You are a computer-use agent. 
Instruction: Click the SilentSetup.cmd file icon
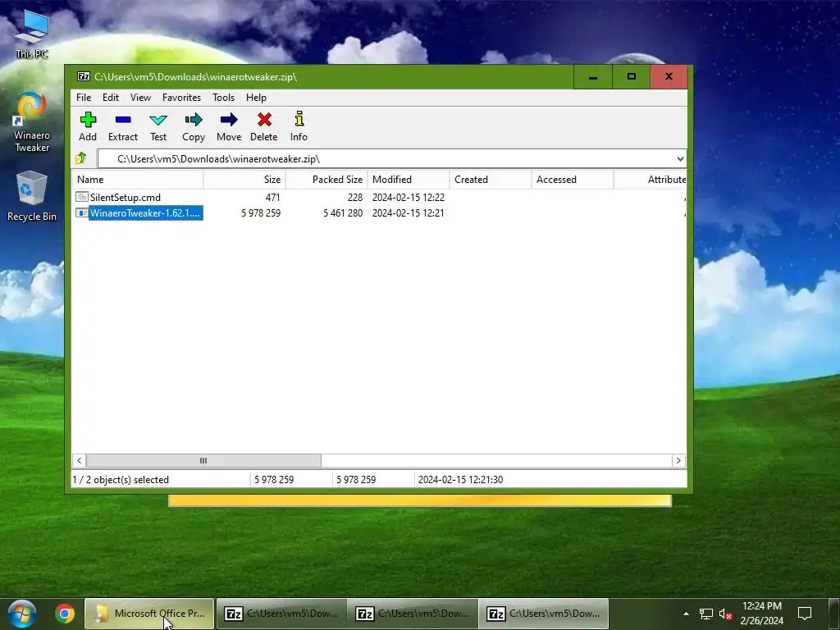(x=81, y=197)
